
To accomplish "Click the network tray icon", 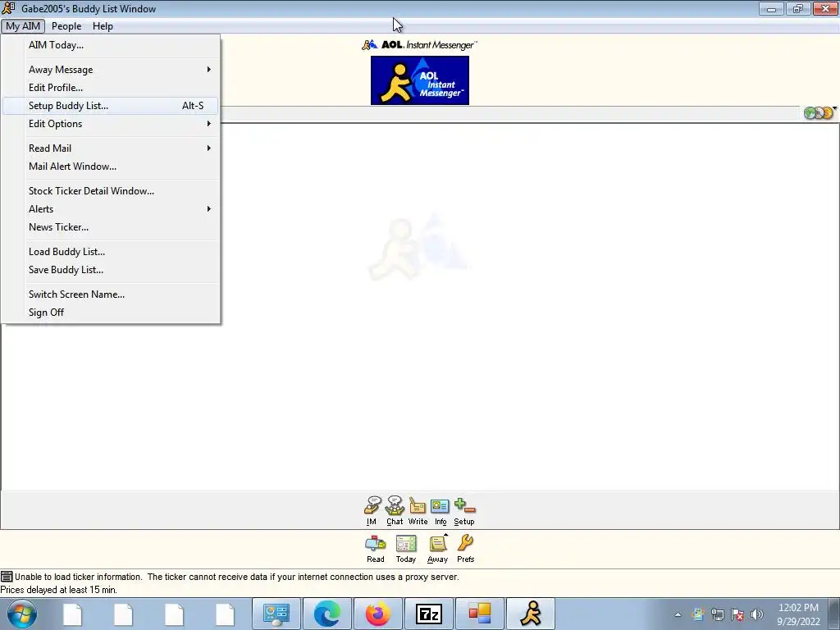I will click(717, 614).
